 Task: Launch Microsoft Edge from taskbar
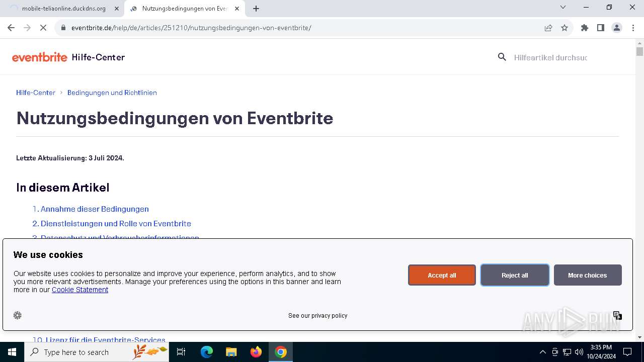[207, 352]
